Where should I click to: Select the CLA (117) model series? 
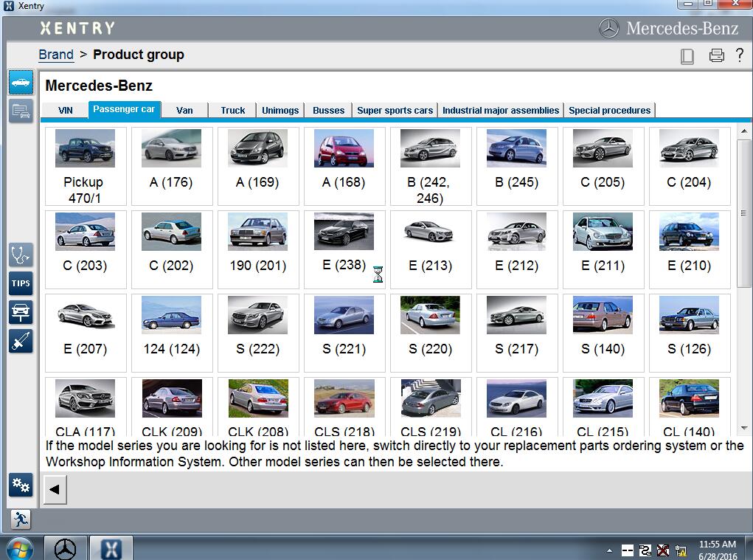tap(86, 407)
